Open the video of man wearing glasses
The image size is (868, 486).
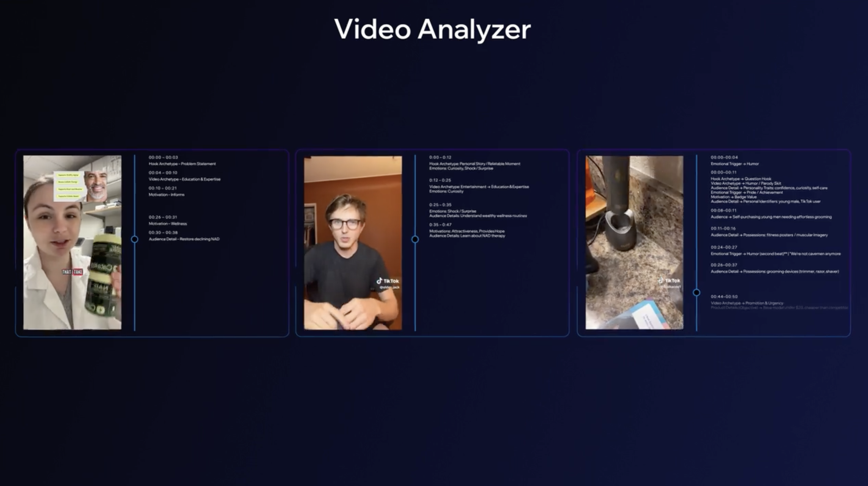352,242
